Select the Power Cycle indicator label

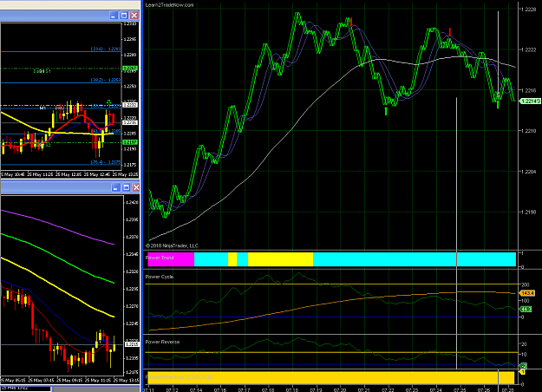click(x=160, y=277)
